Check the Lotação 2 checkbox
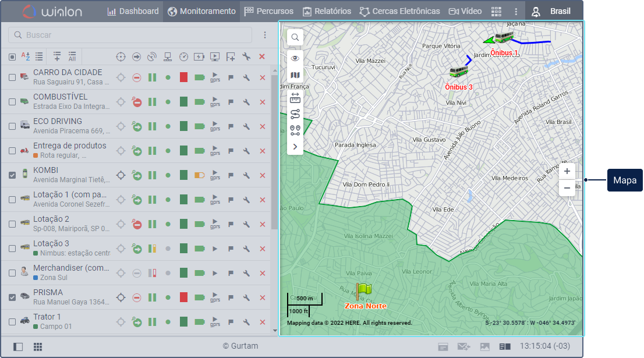This screenshot has height=358, width=644. point(12,224)
